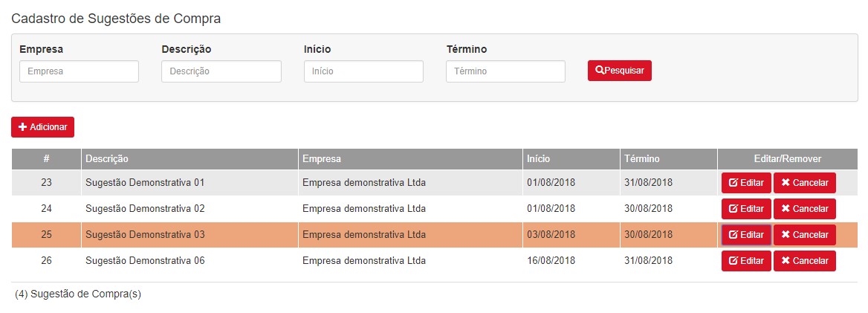Image resolution: width=868 pixels, height=313 pixels.
Task: Edit Sugestão Demonstrativa 06 record
Action: click(746, 261)
